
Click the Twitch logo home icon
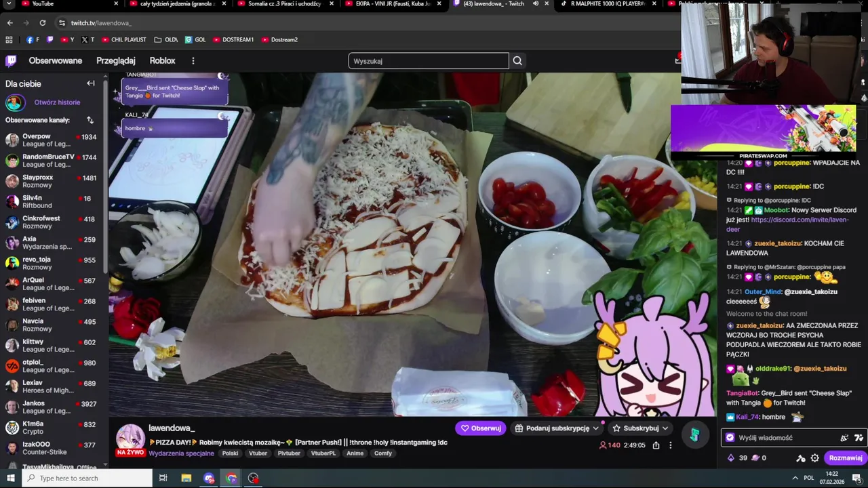(x=11, y=61)
